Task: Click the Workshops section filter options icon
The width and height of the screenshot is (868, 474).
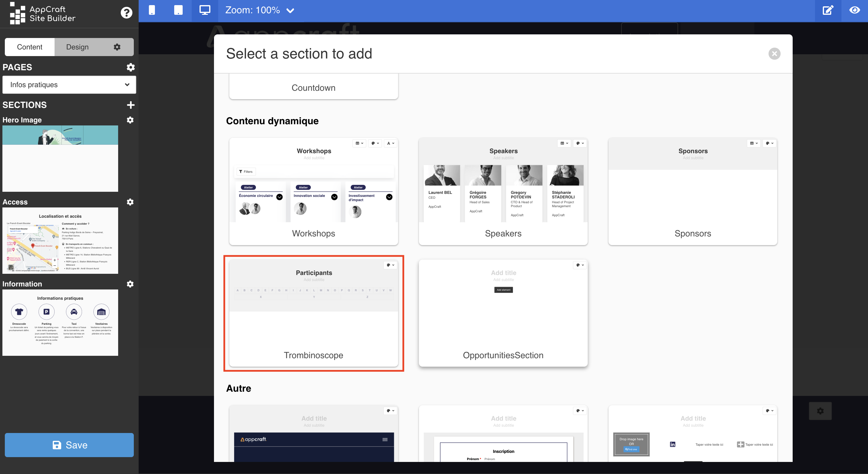Action: point(246,172)
